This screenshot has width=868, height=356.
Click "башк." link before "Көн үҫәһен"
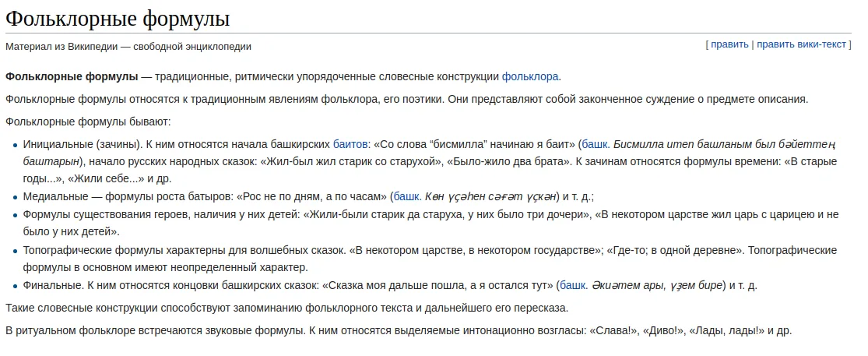(407, 196)
